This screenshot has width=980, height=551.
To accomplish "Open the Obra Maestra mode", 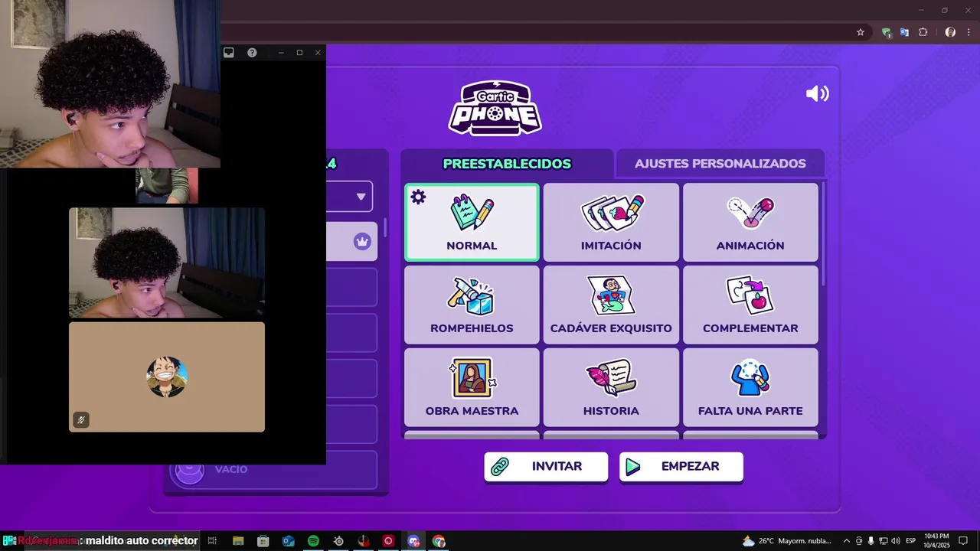I will coord(472,387).
